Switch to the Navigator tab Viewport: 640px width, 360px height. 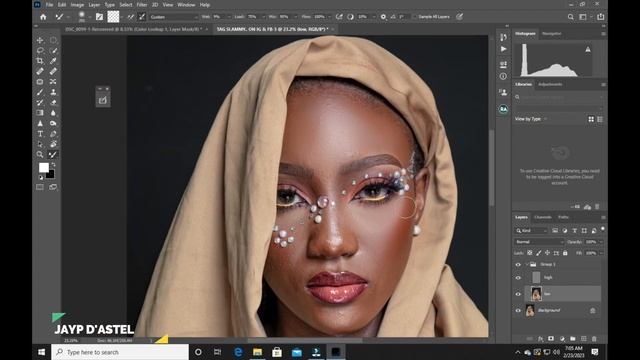pyautogui.click(x=552, y=33)
